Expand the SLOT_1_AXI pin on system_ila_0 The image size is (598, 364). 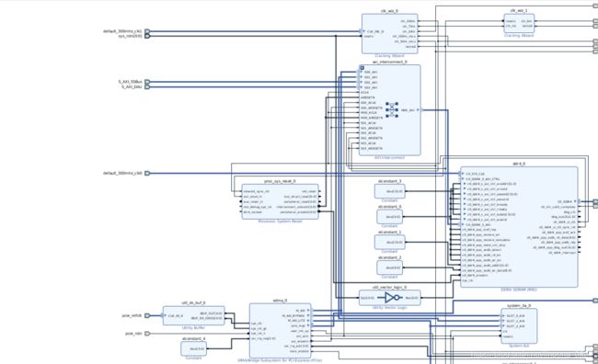click(x=503, y=321)
